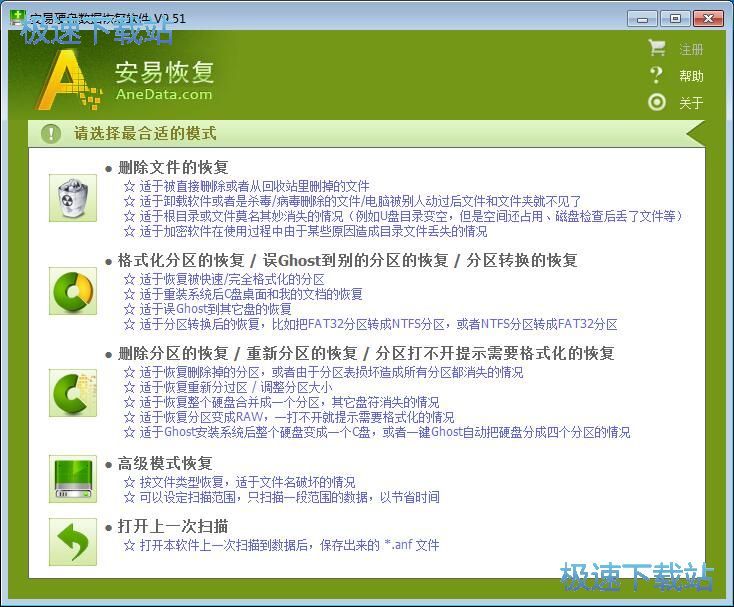Click the shopping cart register icon
The image size is (734, 607).
(x=657, y=48)
